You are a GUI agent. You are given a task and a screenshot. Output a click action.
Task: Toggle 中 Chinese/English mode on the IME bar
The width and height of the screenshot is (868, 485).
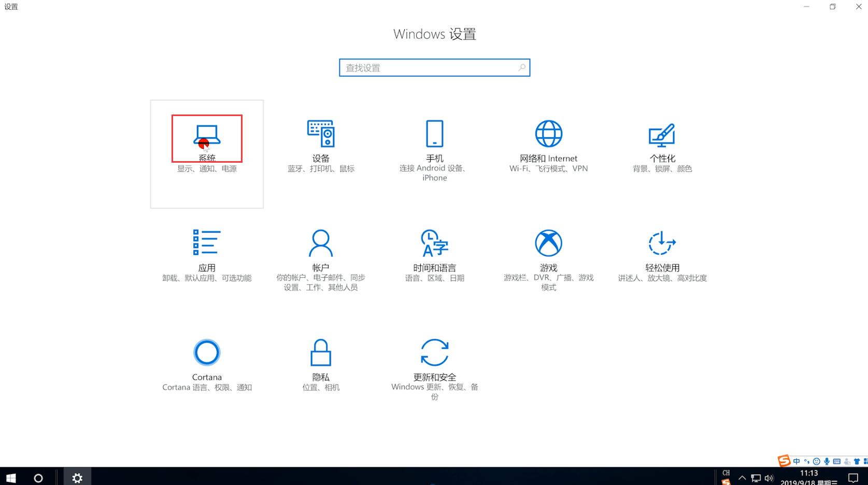796,461
